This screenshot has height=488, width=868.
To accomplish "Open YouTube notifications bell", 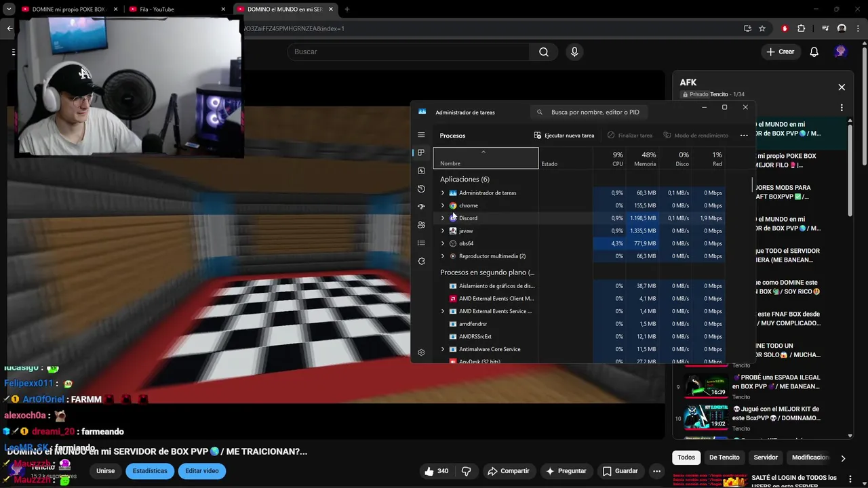I will 814,52.
